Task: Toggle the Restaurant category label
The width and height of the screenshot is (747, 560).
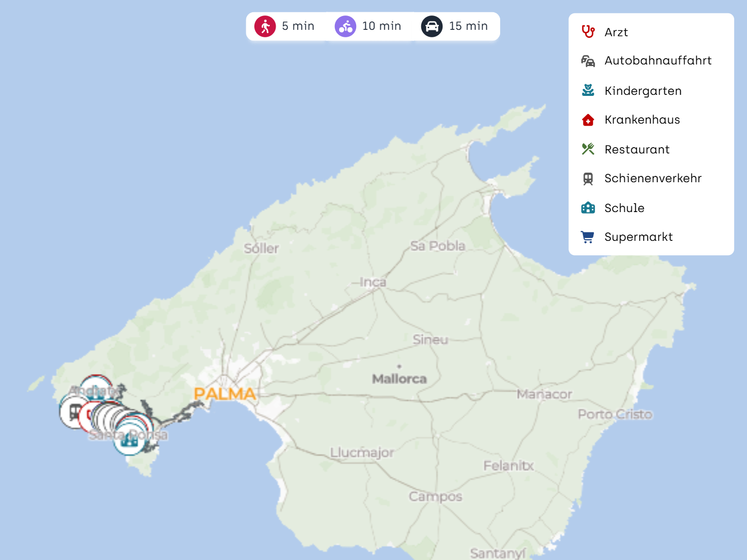Action: point(637,150)
